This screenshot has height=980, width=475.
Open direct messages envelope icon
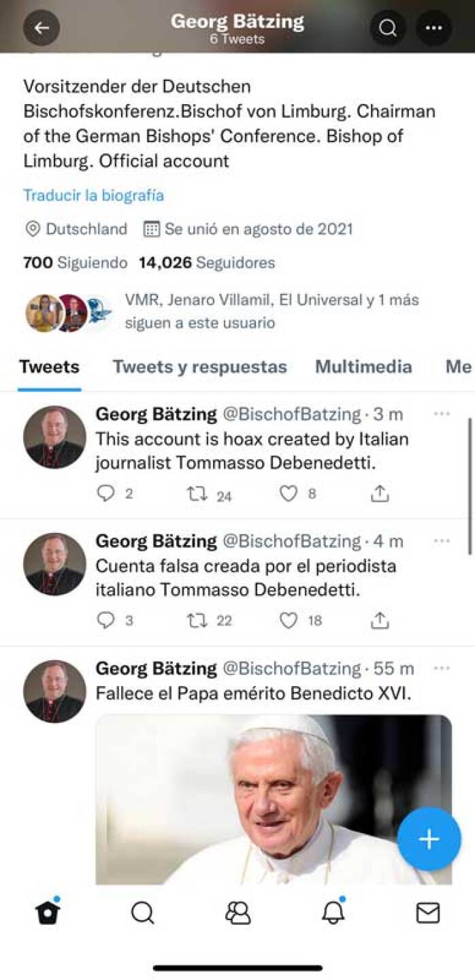(x=427, y=913)
